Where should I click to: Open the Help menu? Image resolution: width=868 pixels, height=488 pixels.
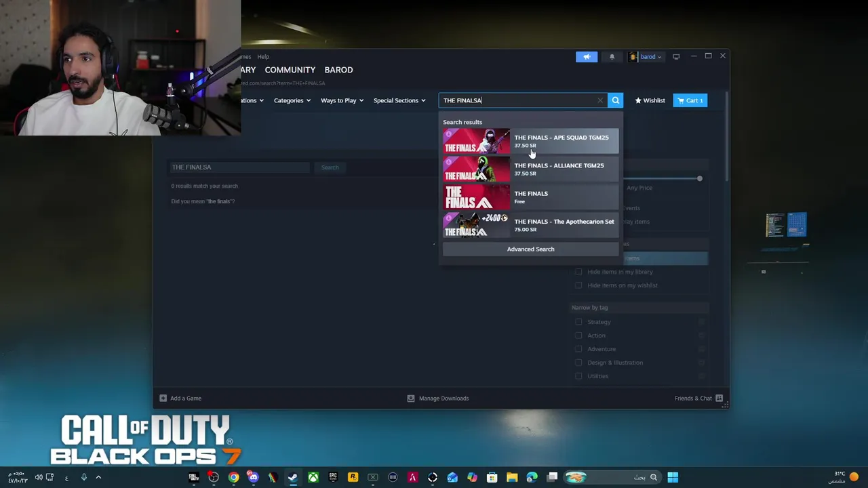[262, 57]
